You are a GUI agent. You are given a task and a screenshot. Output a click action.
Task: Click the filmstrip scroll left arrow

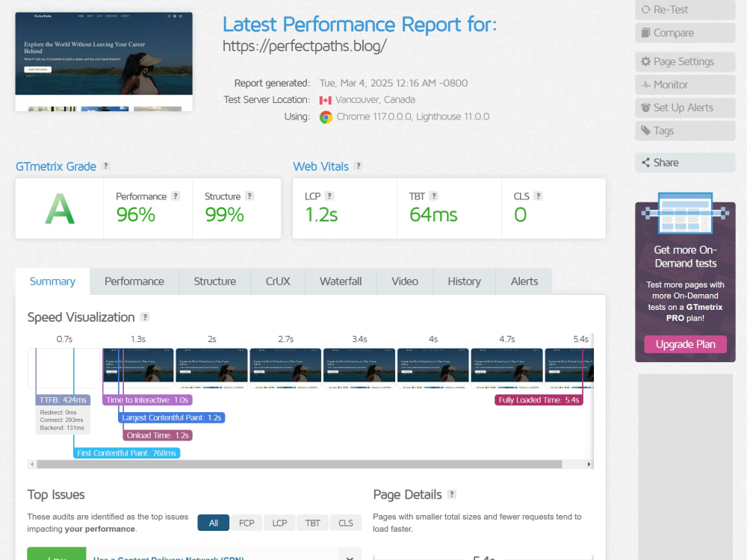(x=32, y=464)
